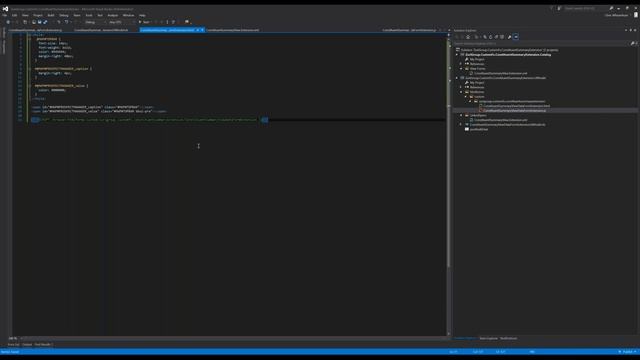Viewport: 640px width, 360px height.
Task: Open the View menu
Action: [25, 15]
